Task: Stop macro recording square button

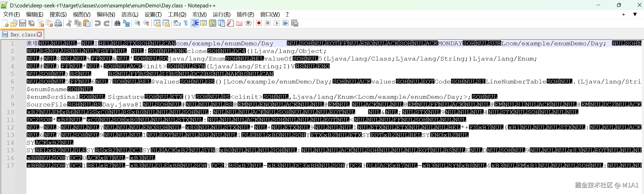Action: (x=268, y=23)
